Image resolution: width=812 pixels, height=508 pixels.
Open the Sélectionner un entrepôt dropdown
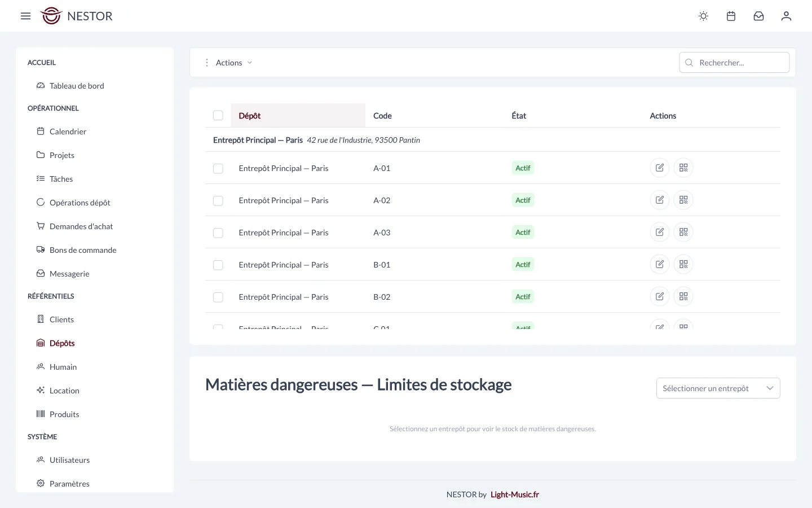[718, 388]
